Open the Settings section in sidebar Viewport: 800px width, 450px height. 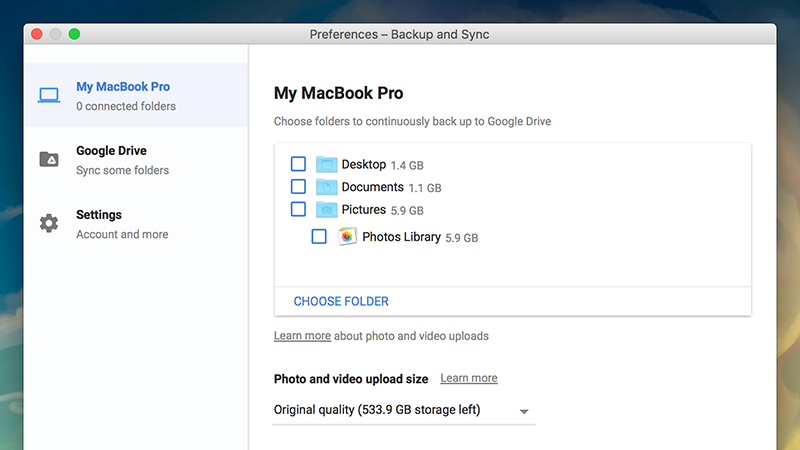(x=136, y=224)
